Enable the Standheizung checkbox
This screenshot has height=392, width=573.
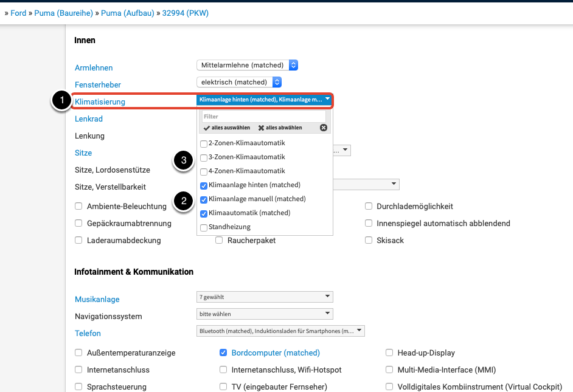[204, 227]
